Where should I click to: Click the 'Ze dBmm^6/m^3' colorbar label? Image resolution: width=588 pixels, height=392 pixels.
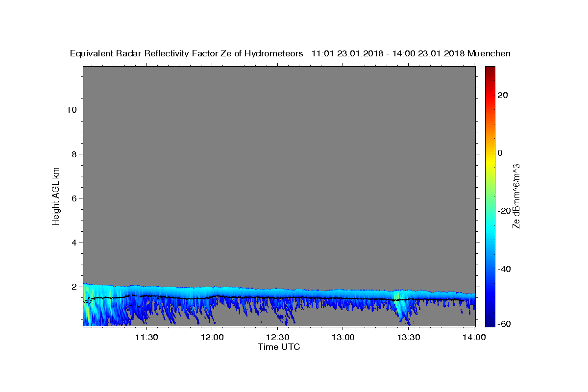pyautogui.click(x=516, y=196)
